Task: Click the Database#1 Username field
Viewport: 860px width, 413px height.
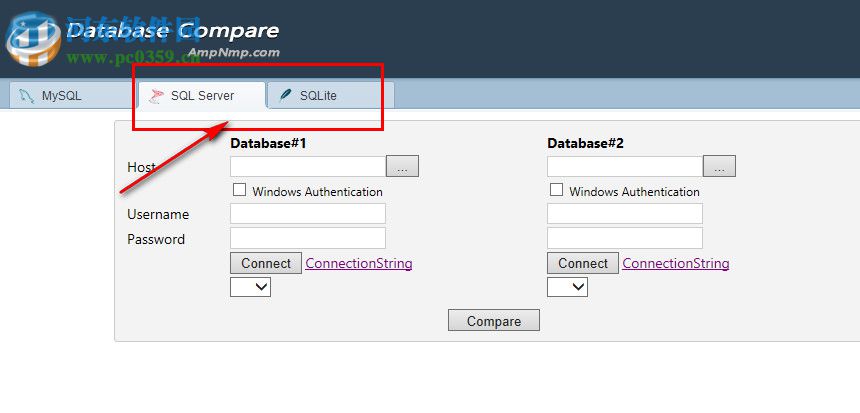Action: click(x=308, y=213)
